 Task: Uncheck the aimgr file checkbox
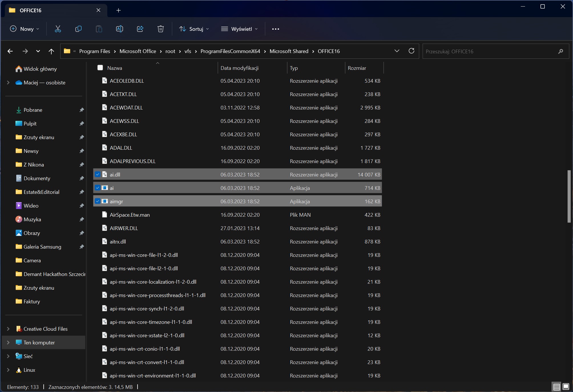[x=98, y=201]
